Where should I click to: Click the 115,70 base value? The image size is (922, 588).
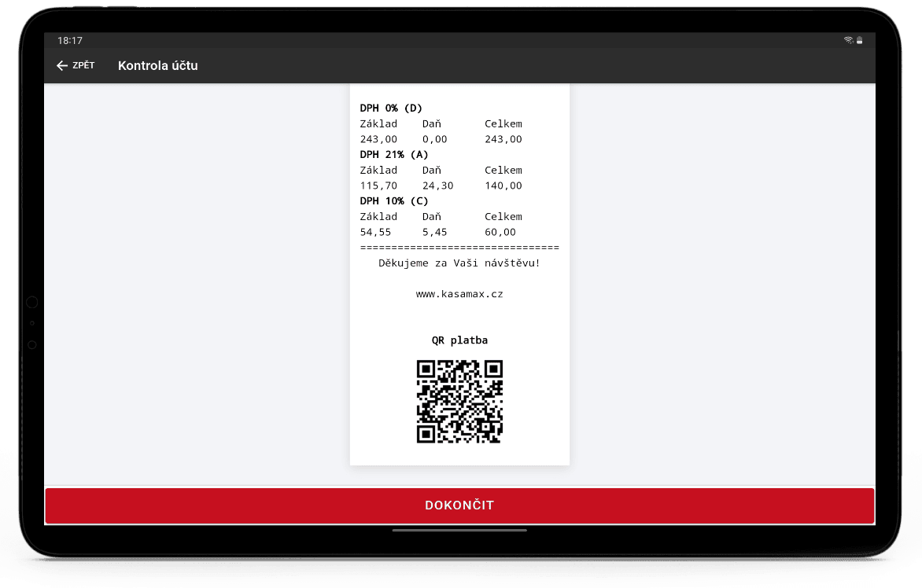point(378,186)
